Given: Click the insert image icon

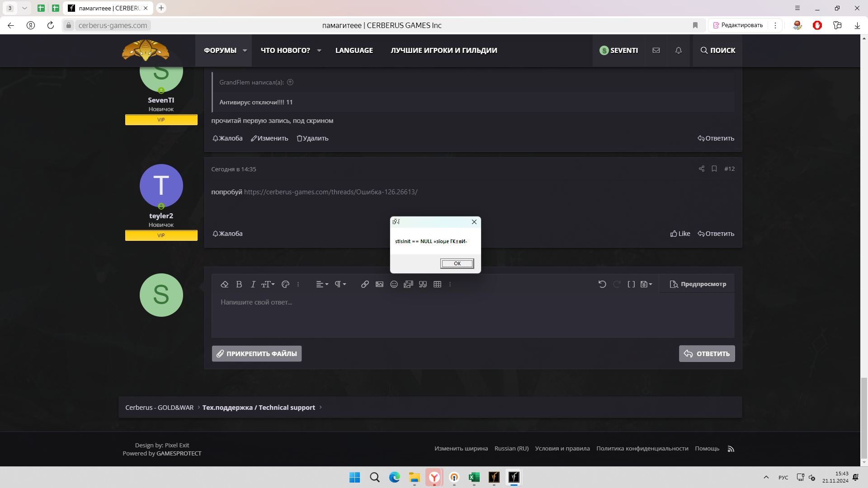Looking at the screenshot, I should 379,284.
